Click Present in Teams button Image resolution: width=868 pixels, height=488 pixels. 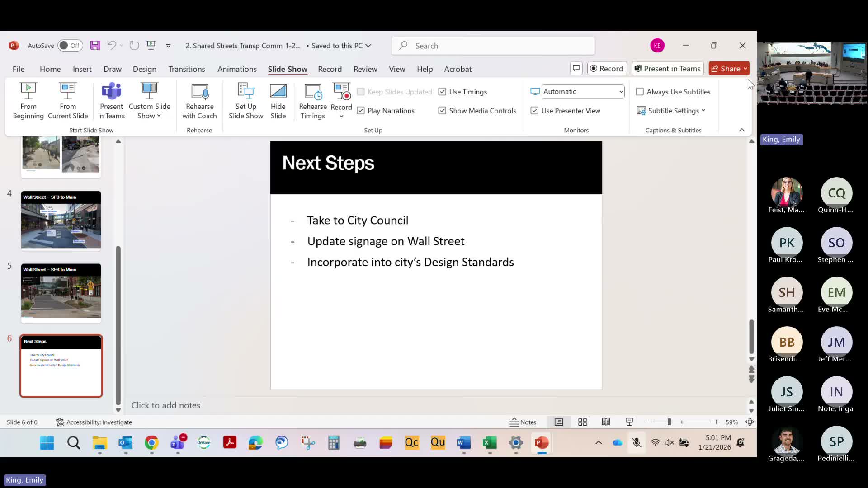pos(668,69)
